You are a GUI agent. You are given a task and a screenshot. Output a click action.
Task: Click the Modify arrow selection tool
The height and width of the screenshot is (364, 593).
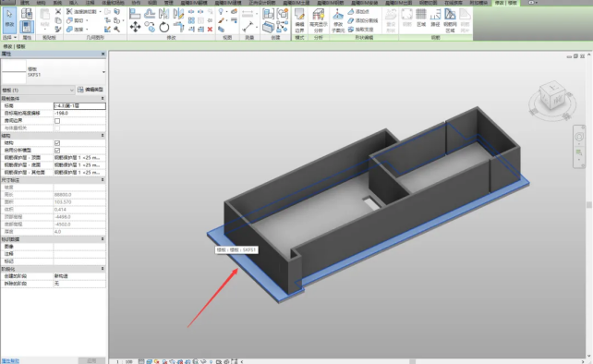pyautogui.click(x=9, y=18)
